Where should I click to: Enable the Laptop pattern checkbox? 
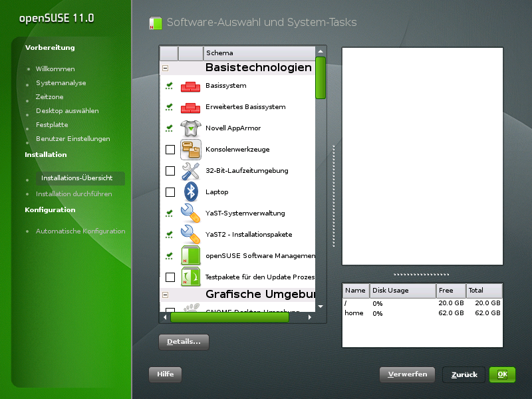tap(170, 192)
